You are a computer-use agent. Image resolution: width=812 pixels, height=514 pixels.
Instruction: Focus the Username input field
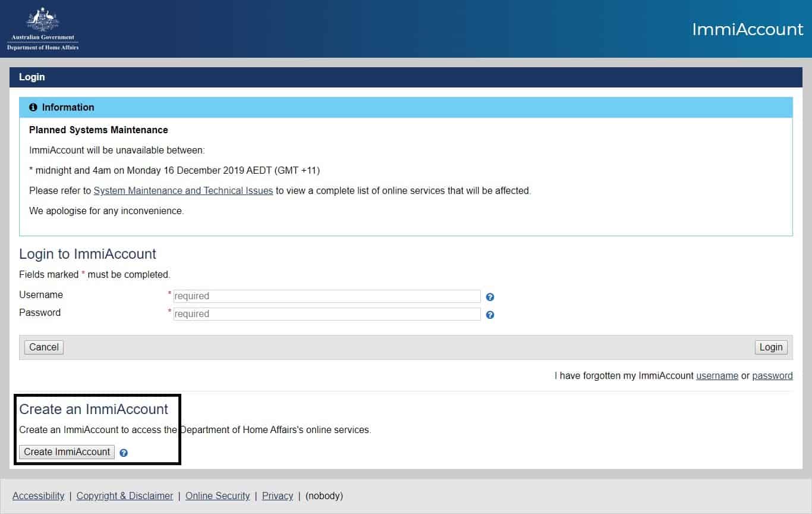pyautogui.click(x=326, y=296)
